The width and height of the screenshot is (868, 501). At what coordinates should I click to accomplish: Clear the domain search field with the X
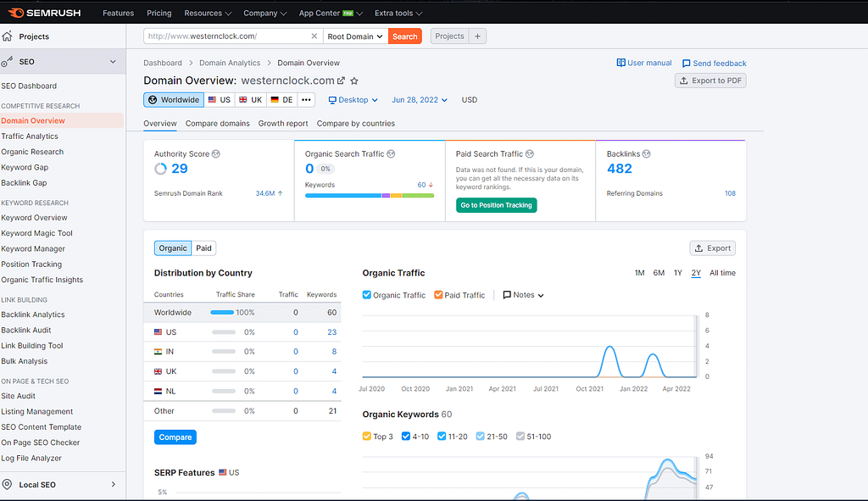pos(314,36)
